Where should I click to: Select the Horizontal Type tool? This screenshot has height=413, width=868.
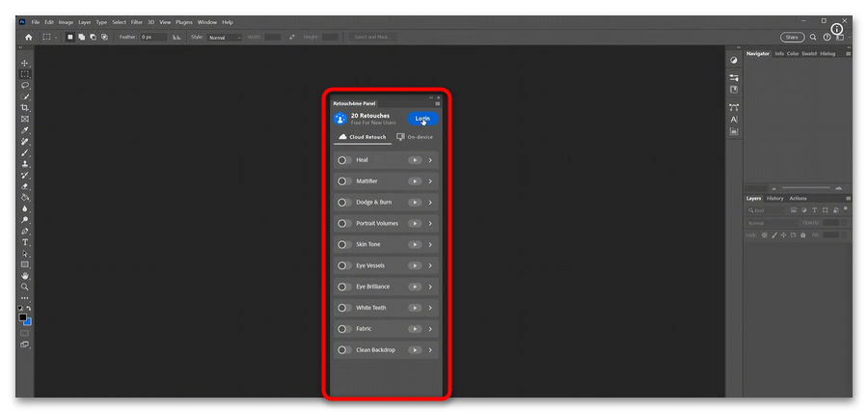click(25, 242)
